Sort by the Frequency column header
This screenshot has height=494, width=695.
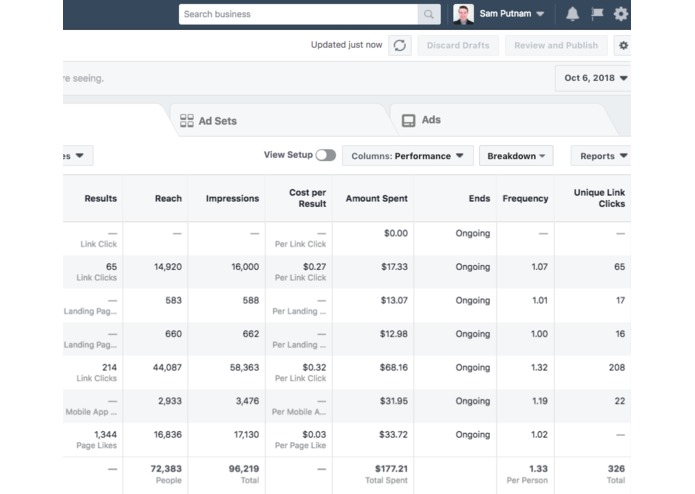[525, 198]
